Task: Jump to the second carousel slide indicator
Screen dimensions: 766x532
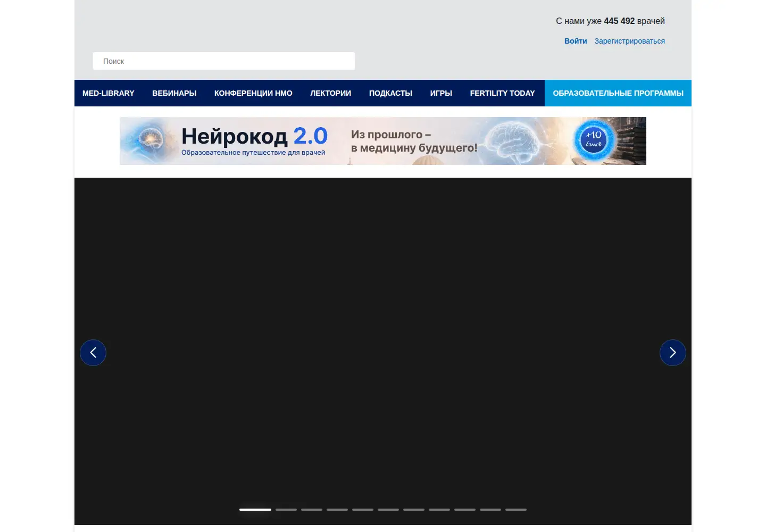Action: point(286,510)
